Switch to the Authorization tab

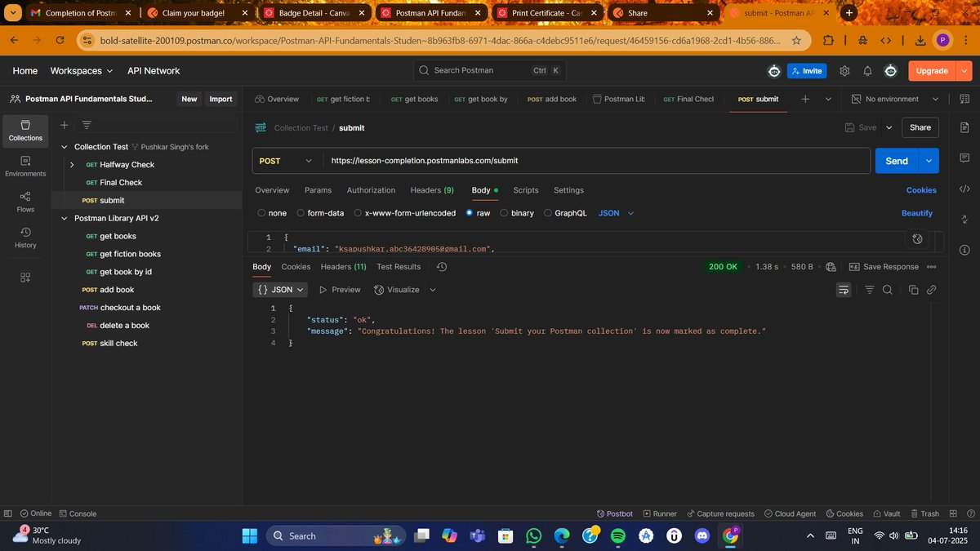click(x=371, y=190)
